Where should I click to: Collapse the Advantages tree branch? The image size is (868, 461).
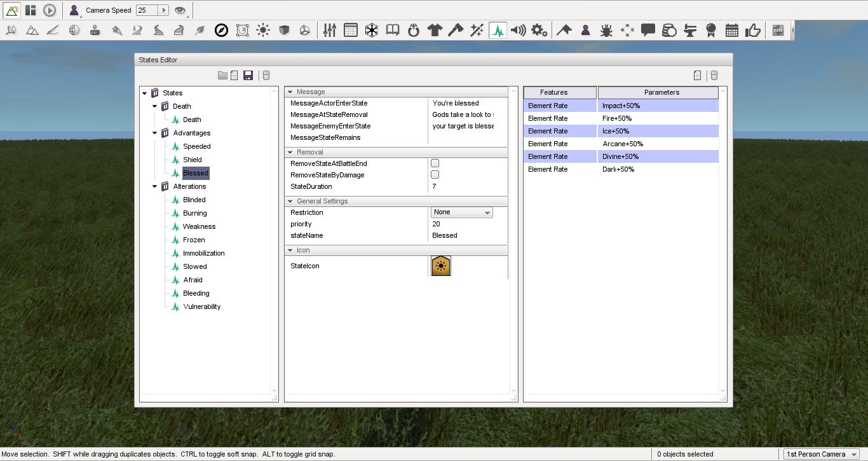153,133
